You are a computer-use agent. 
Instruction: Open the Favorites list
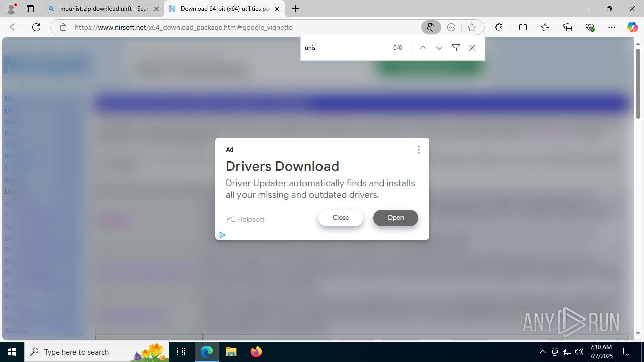click(x=545, y=27)
